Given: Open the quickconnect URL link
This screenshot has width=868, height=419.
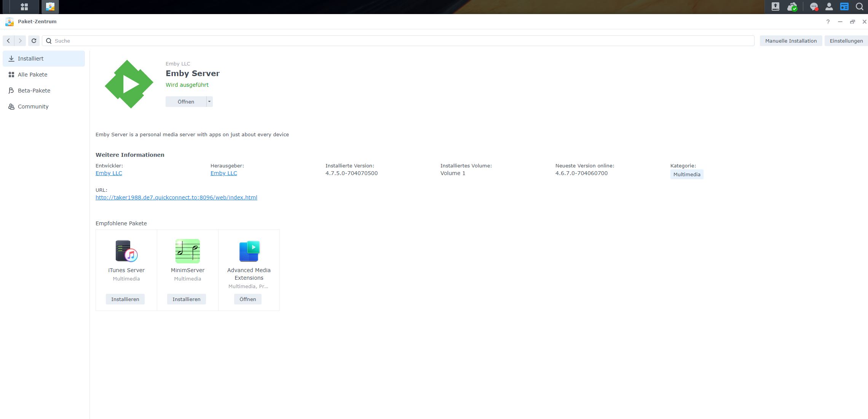Looking at the screenshot, I should tap(176, 198).
